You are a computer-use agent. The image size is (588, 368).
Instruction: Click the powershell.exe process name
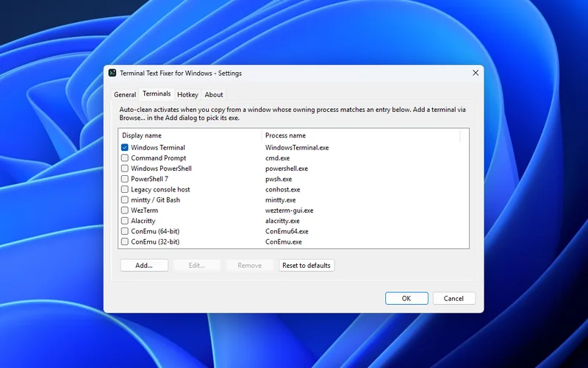pos(287,169)
